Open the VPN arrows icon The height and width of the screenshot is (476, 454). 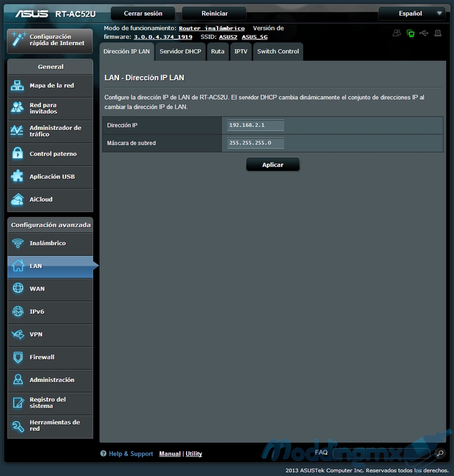coord(17,334)
